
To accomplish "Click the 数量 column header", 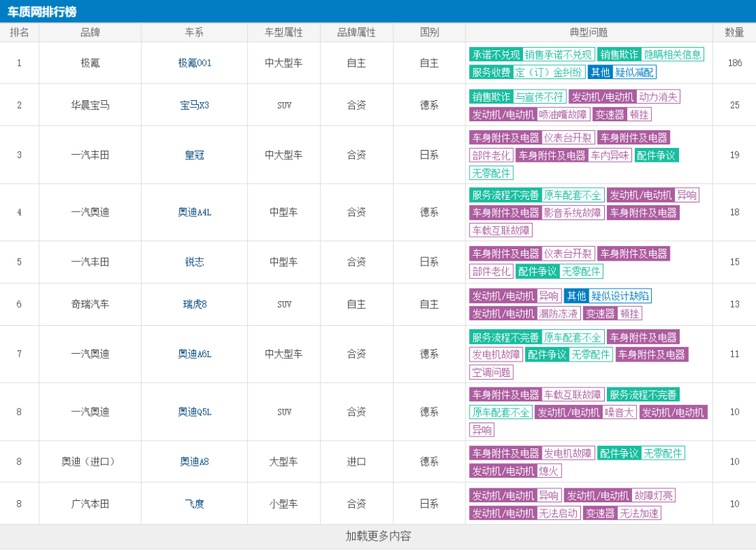I will [734, 32].
